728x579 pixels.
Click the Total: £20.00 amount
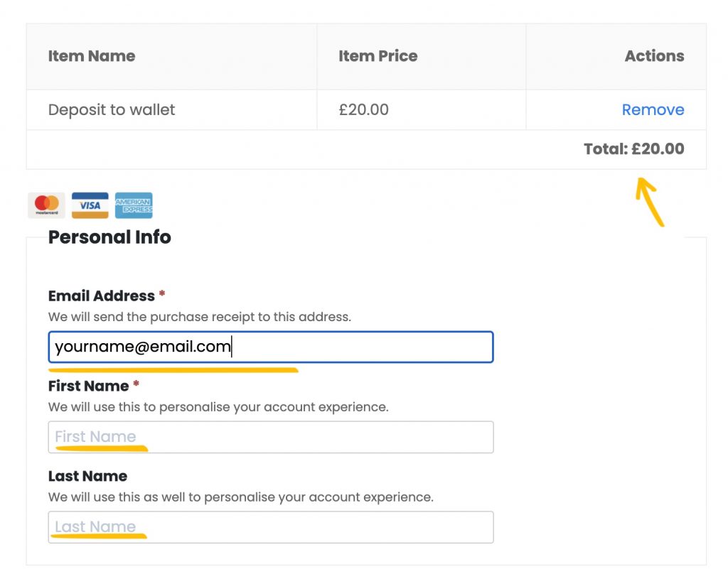pos(633,149)
